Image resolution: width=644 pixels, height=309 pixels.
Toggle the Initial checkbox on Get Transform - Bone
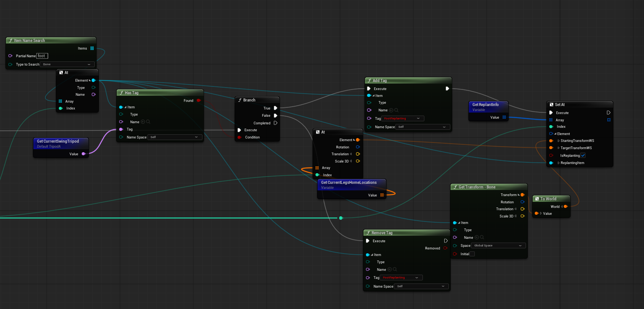(x=472, y=254)
